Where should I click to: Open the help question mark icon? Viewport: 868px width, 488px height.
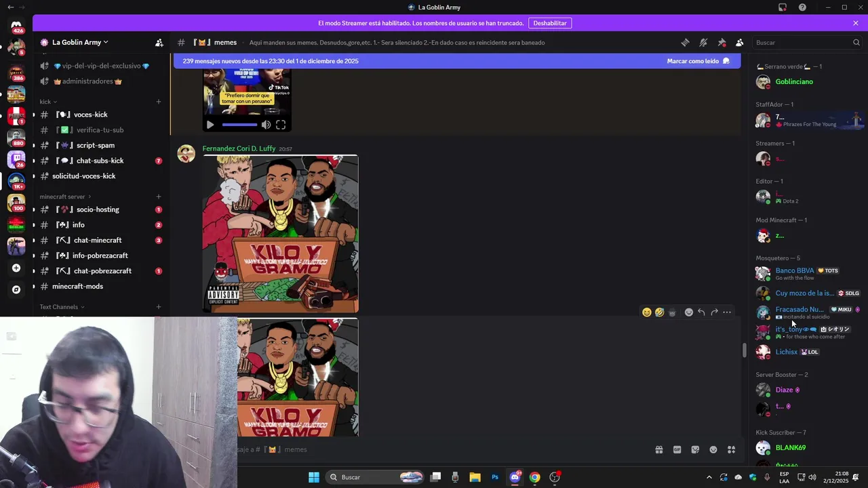pos(802,7)
